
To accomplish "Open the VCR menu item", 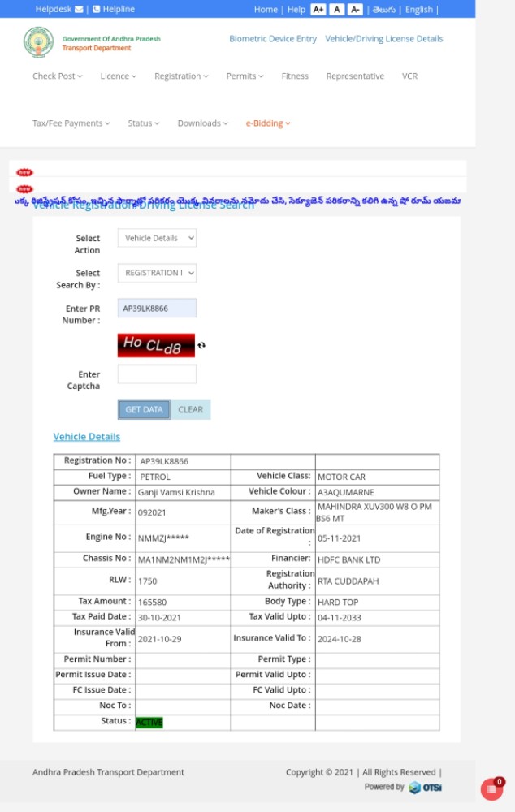I will (x=410, y=76).
